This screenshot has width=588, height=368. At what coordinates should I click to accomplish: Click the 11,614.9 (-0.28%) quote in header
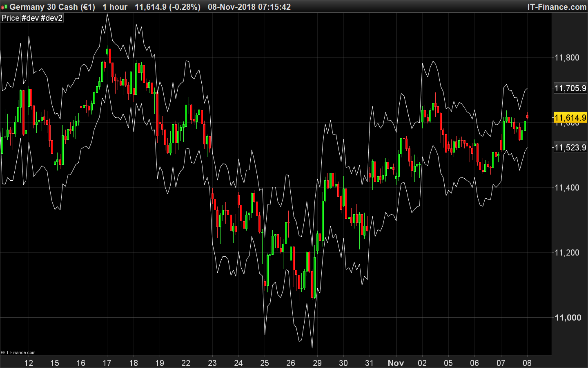167,7
